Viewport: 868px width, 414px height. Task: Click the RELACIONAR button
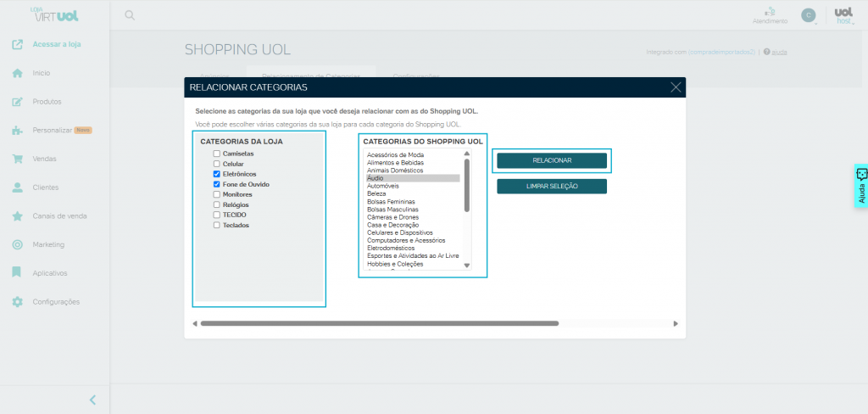552,160
